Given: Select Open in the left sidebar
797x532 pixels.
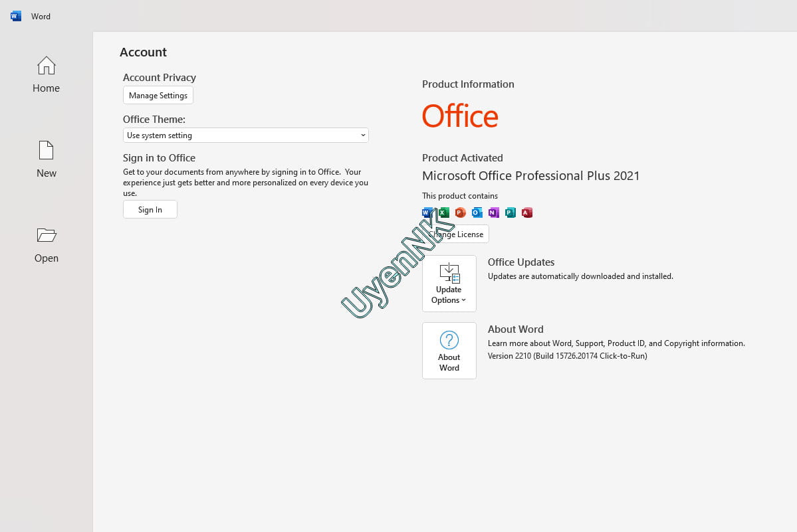Looking at the screenshot, I should [x=47, y=245].
